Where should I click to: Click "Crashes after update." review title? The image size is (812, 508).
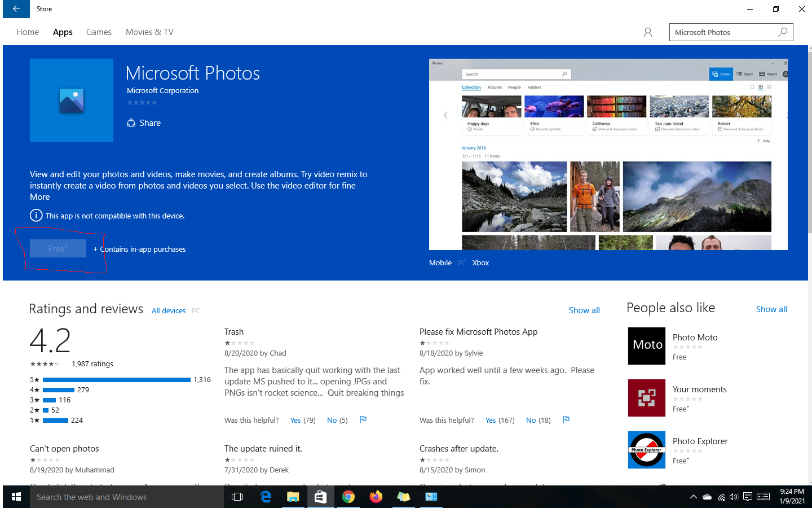pyautogui.click(x=459, y=449)
